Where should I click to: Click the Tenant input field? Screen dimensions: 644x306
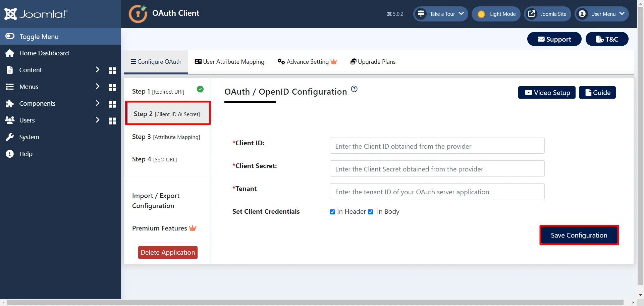click(x=437, y=191)
